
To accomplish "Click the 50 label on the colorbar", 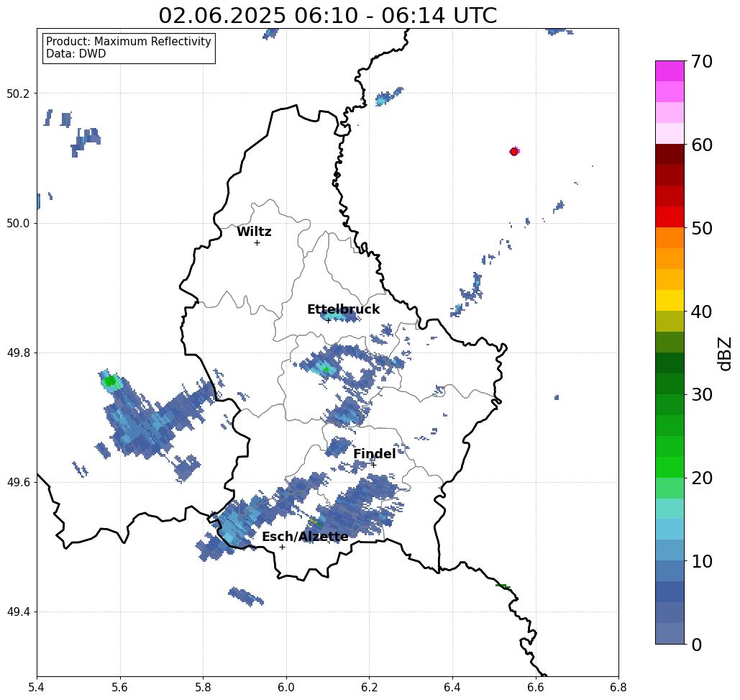I will click(x=701, y=228).
